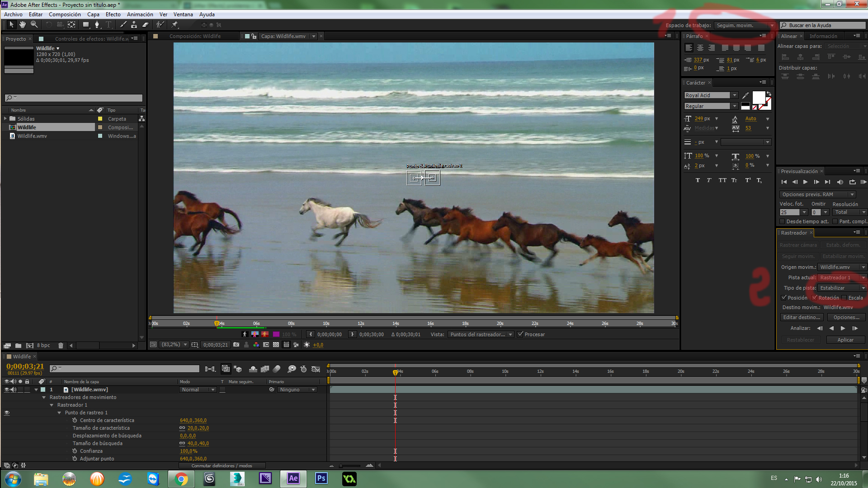The height and width of the screenshot is (488, 868).
Task: Select the Rectangle shape tool
Action: 85,25
